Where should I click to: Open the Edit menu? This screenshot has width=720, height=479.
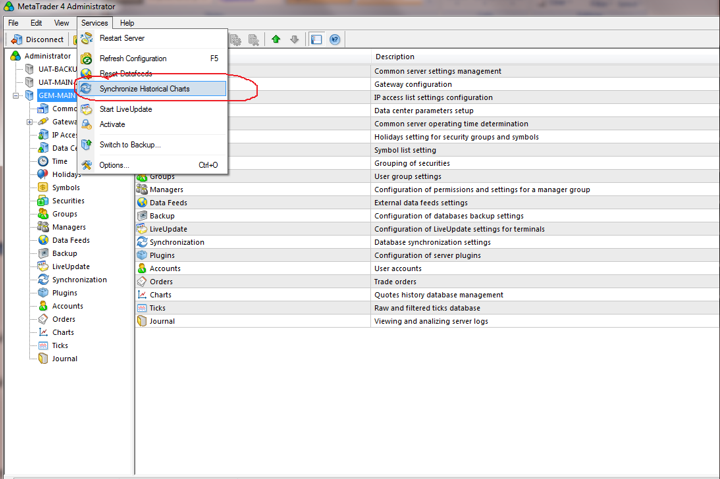click(x=36, y=23)
